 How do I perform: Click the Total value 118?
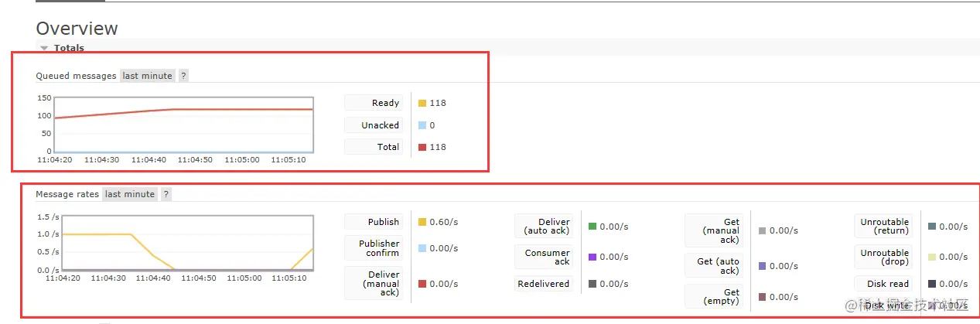pyautogui.click(x=438, y=147)
